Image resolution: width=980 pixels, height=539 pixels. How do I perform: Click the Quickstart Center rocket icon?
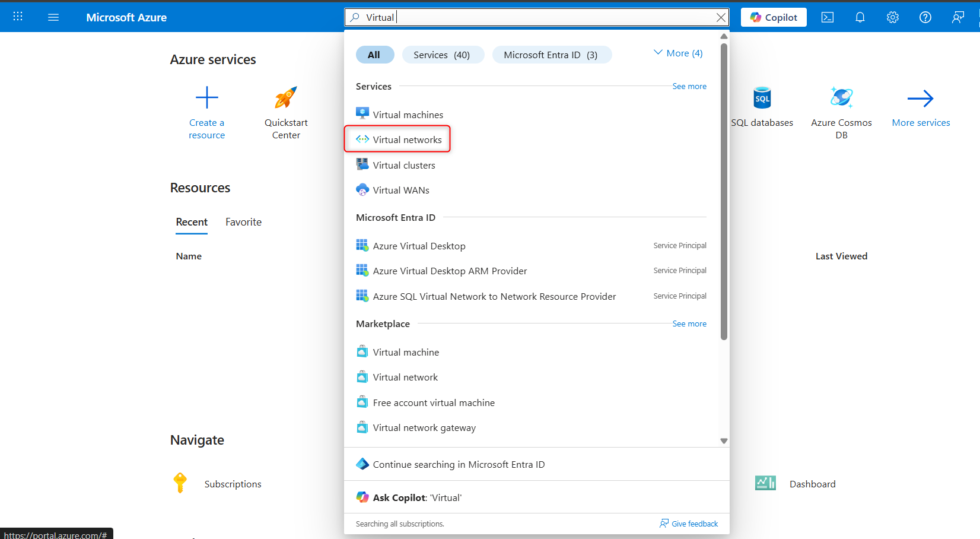pos(286,98)
